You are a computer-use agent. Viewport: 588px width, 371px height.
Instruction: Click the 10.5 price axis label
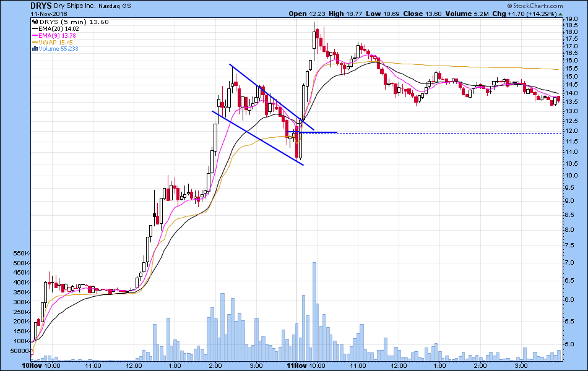pos(572,164)
